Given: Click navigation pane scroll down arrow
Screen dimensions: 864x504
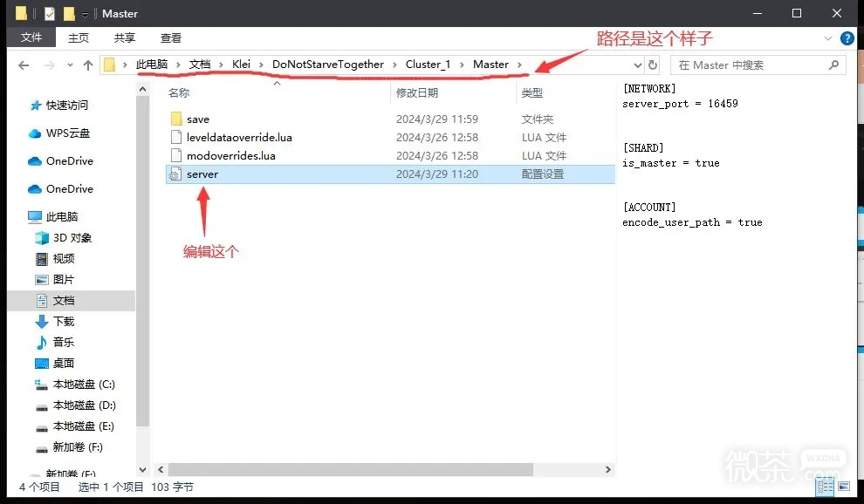Looking at the screenshot, I should coord(143,470).
